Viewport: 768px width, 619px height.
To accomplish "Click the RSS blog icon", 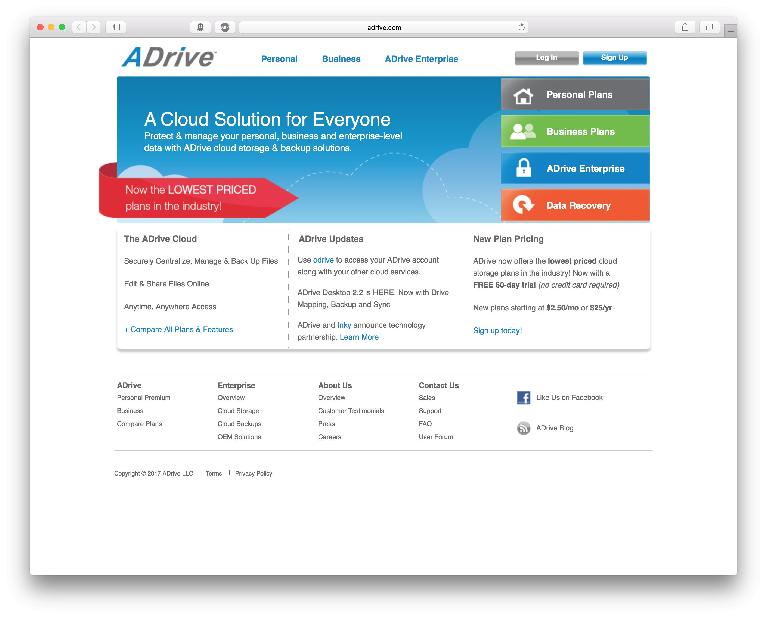I will click(524, 428).
